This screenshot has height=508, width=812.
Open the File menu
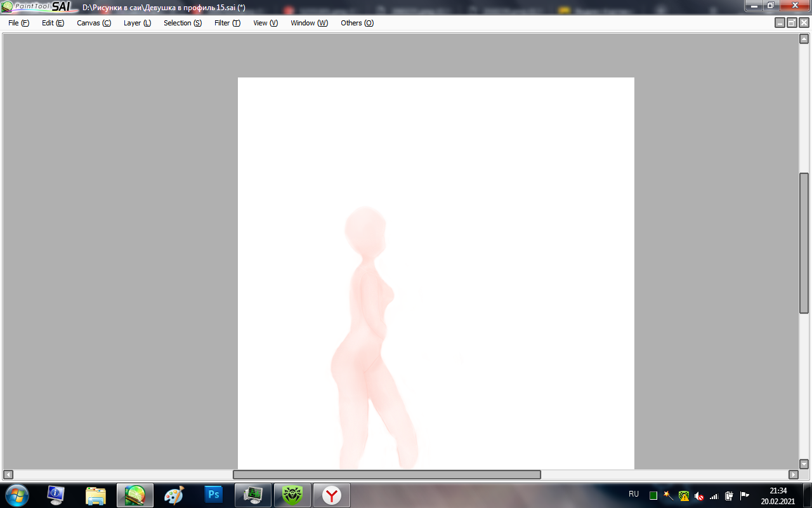click(x=18, y=23)
